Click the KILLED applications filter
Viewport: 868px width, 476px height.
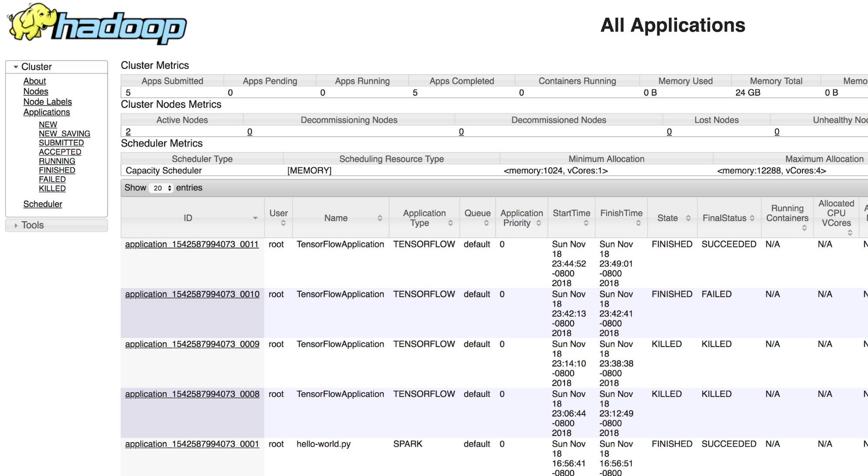click(x=53, y=188)
